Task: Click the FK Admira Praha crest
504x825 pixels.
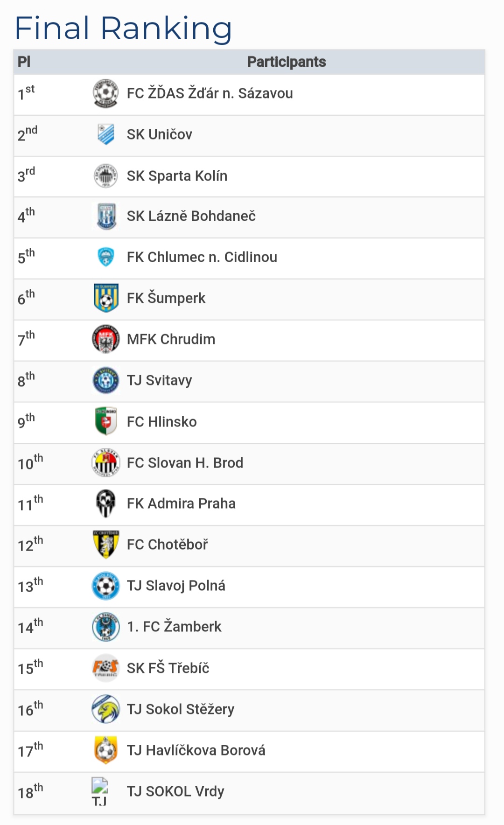Action: coord(106,503)
